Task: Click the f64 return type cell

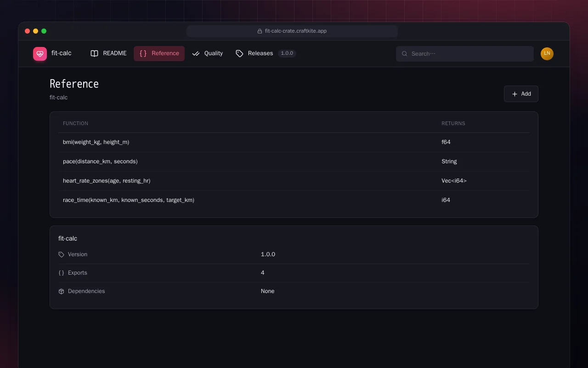Action: [x=446, y=142]
